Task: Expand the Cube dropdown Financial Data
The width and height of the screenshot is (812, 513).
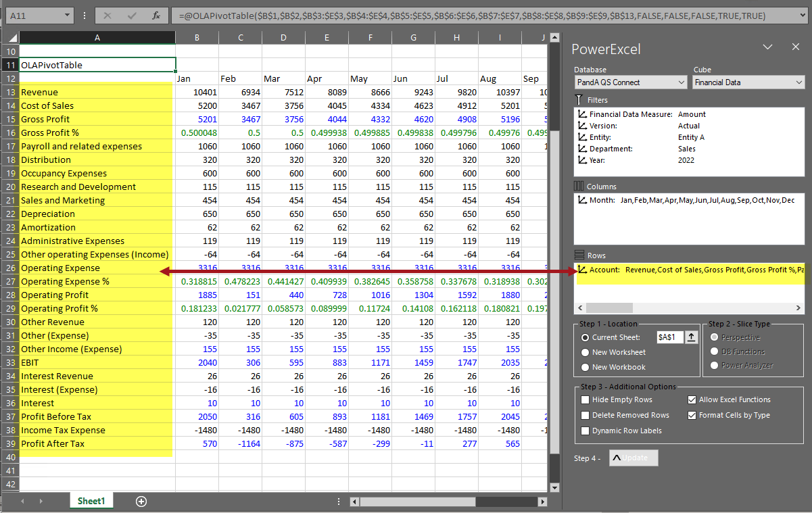Action: tap(799, 82)
